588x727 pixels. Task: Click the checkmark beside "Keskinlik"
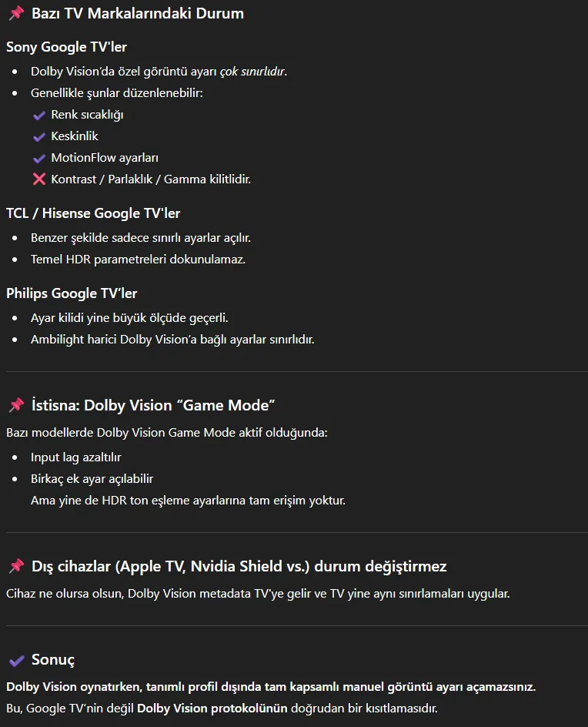pos(39,136)
